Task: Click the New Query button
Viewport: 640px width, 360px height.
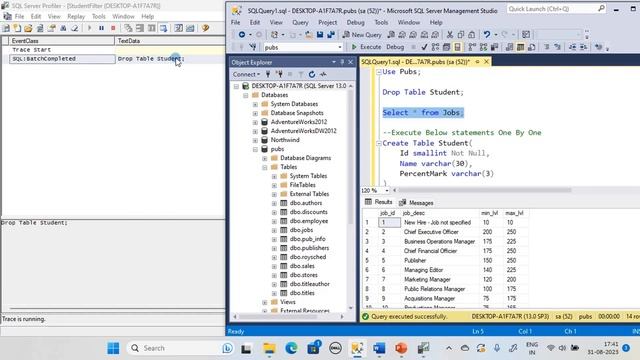Action: (362, 35)
